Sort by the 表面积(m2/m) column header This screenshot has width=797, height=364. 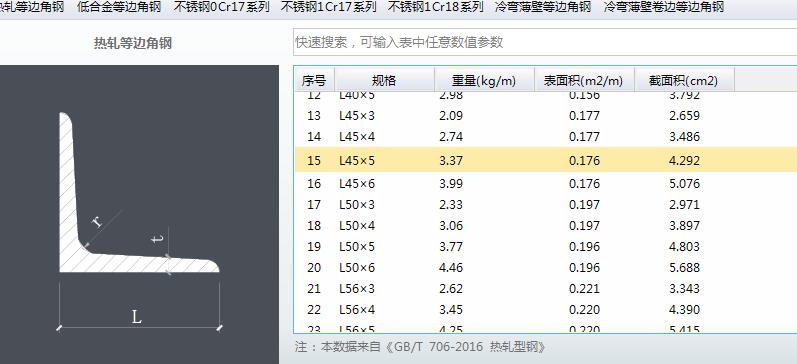(x=585, y=80)
